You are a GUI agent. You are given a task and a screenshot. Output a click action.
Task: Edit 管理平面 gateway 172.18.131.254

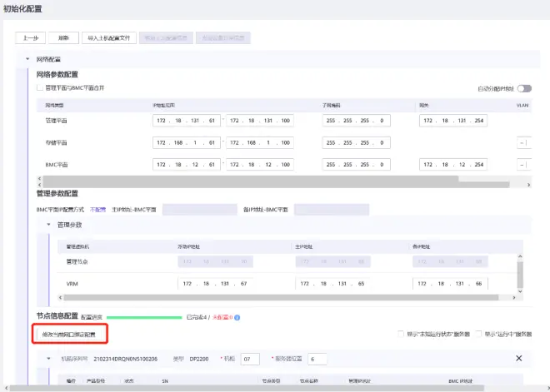(x=453, y=121)
